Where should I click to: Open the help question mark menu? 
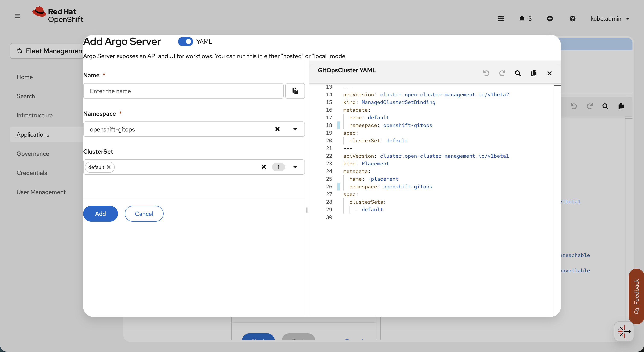pos(572,19)
